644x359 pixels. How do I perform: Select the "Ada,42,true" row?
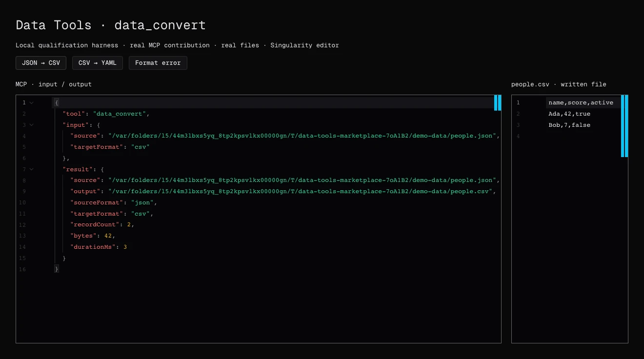pyautogui.click(x=569, y=114)
